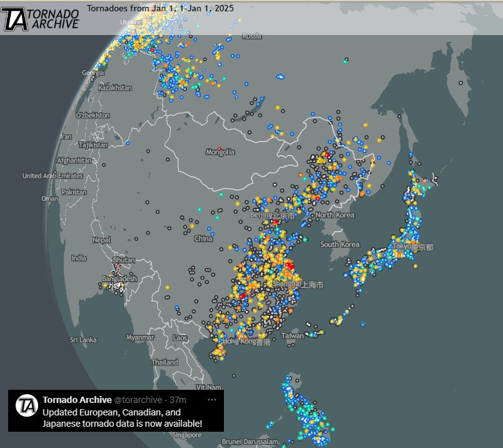Click the Tornado Archive logo at top left

pyautogui.click(x=40, y=19)
